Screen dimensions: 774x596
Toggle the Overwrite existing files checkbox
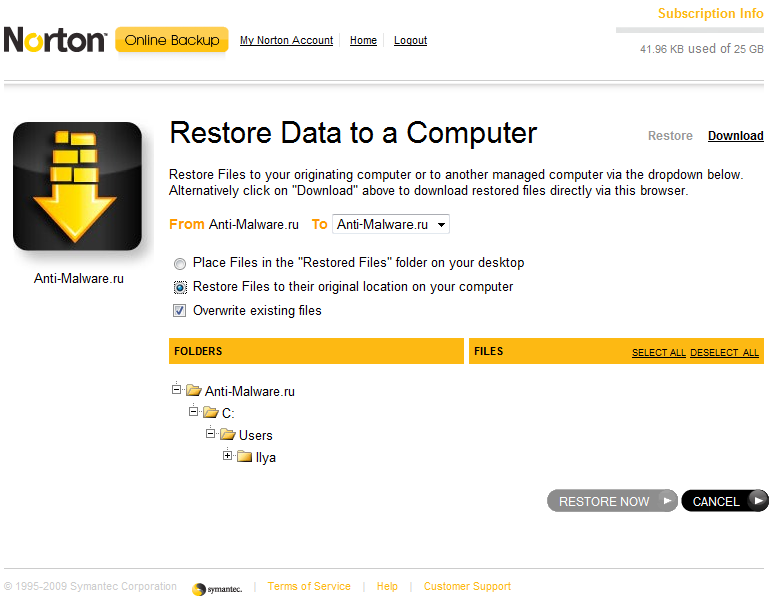click(180, 311)
